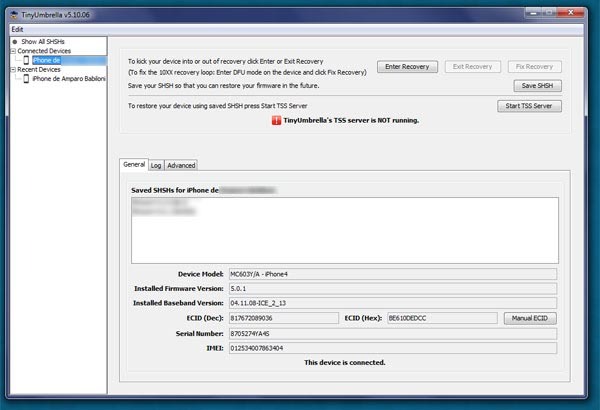Click the connected iPhone device icon
This screenshot has height=410, width=600.
pos(26,60)
